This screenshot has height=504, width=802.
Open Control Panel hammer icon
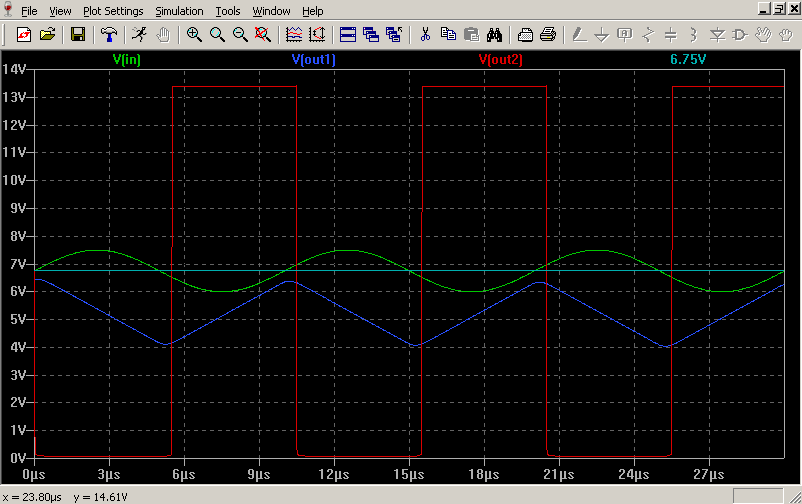pos(108,35)
